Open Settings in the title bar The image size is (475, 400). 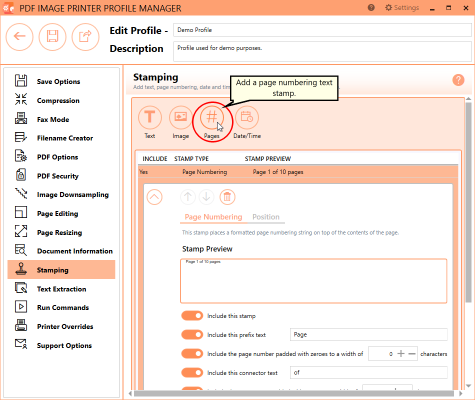point(402,8)
